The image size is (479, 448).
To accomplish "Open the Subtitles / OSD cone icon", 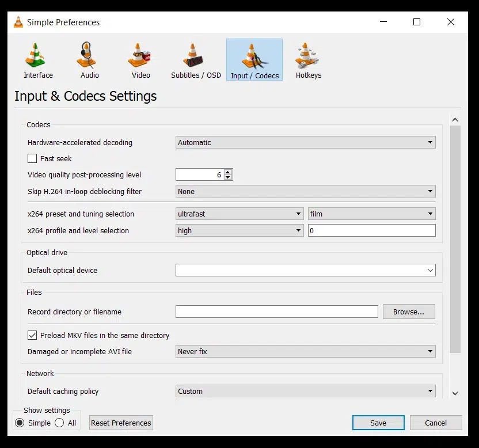I will point(193,55).
